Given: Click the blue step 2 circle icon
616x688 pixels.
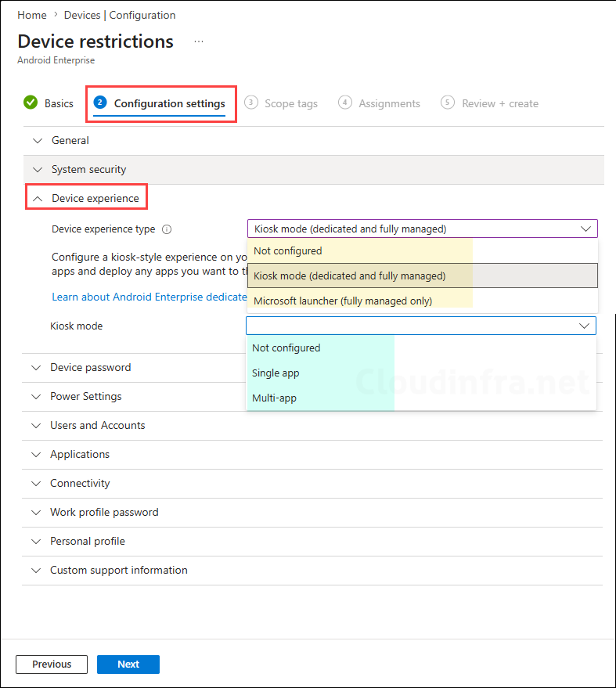Looking at the screenshot, I should coord(100,103).
